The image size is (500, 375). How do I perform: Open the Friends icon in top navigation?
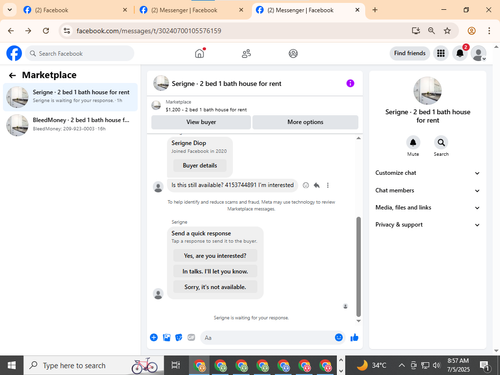click(x=246, y=53)
